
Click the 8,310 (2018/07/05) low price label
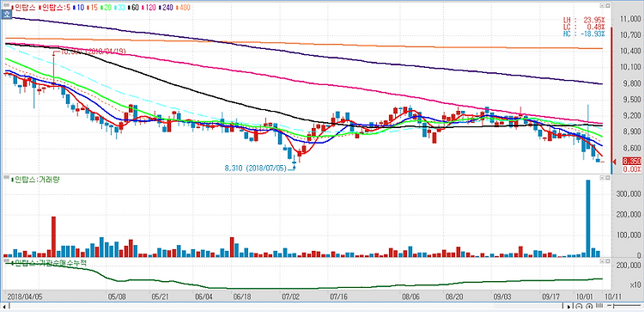[x=256, y=168]
